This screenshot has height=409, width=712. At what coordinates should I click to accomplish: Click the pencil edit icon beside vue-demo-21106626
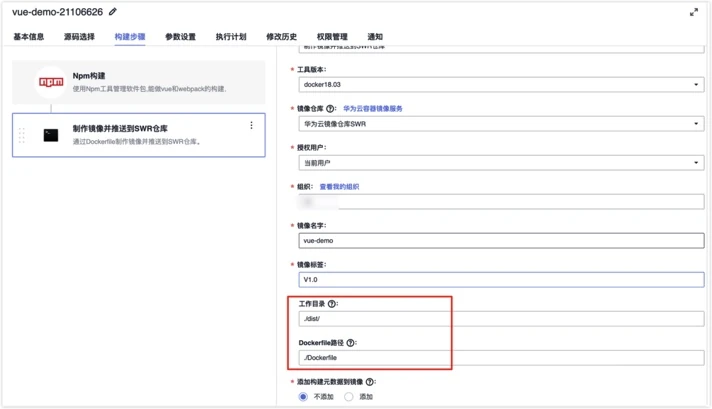point(113,12)
